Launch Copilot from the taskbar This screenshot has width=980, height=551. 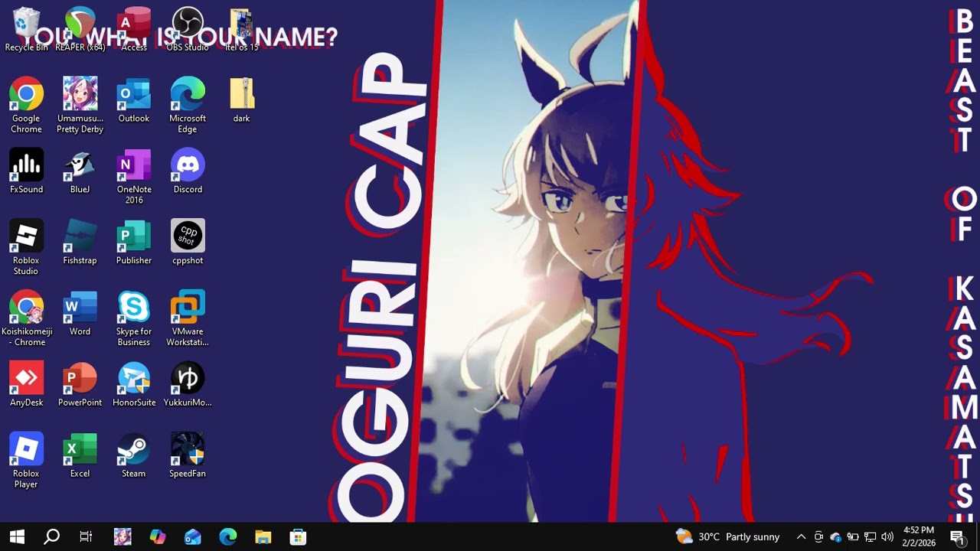[158, 536]
